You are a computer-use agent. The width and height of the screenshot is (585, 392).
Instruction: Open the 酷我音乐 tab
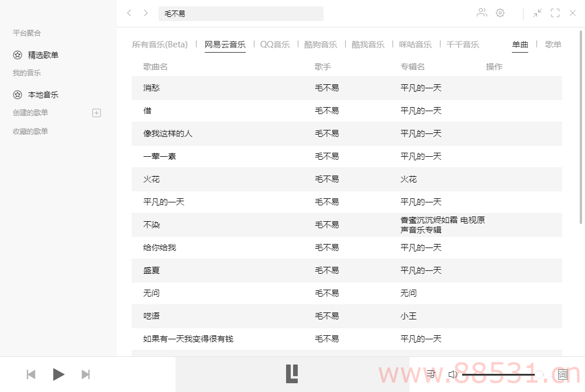pyautogui.click(x=368, y=44)
